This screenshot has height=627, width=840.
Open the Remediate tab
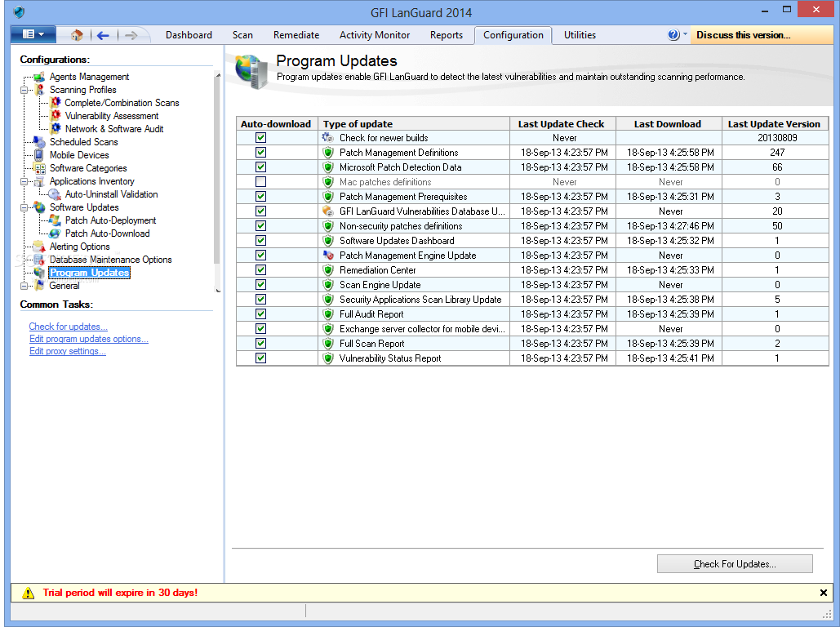tap(296, 35)
